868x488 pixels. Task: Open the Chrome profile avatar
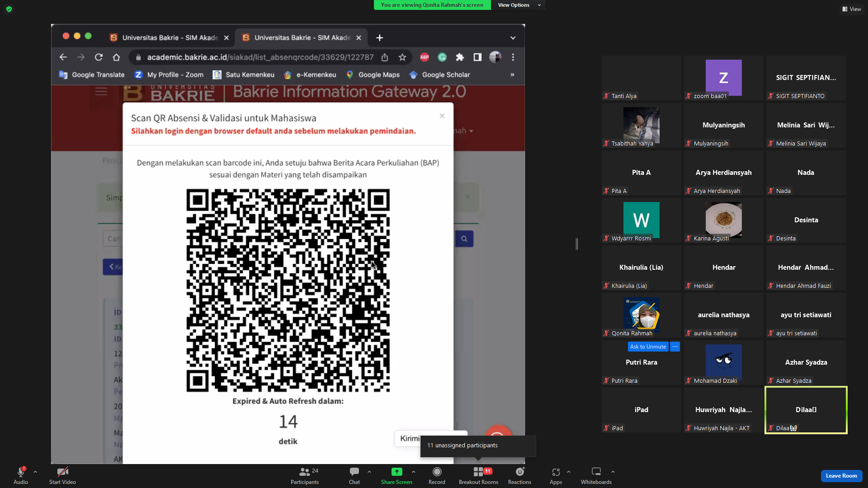click(495, 57)
